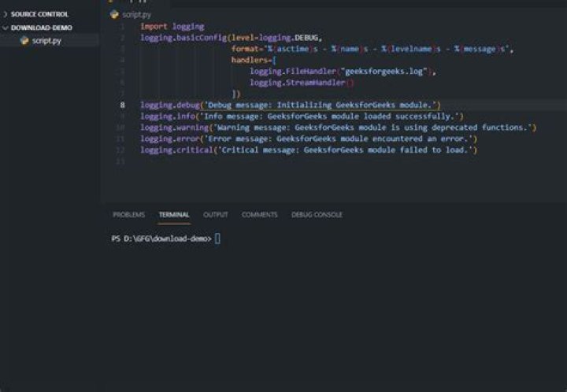Viewport: 567px width, 392px height.
Task: Open the COMMENTS tab
Action: tap(260, 215)
